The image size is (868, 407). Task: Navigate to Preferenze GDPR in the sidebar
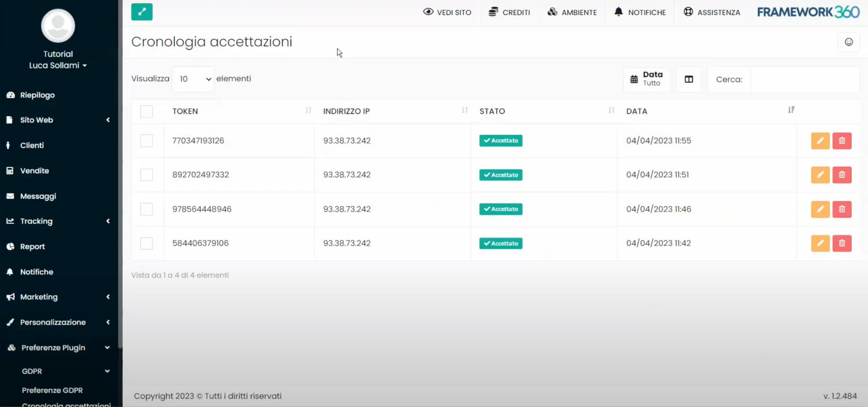pyautogui.click(x=52, y=390)
